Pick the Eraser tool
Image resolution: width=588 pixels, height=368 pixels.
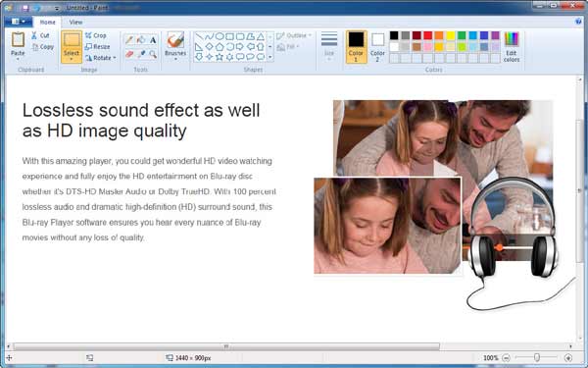click(x=129, y=54)
